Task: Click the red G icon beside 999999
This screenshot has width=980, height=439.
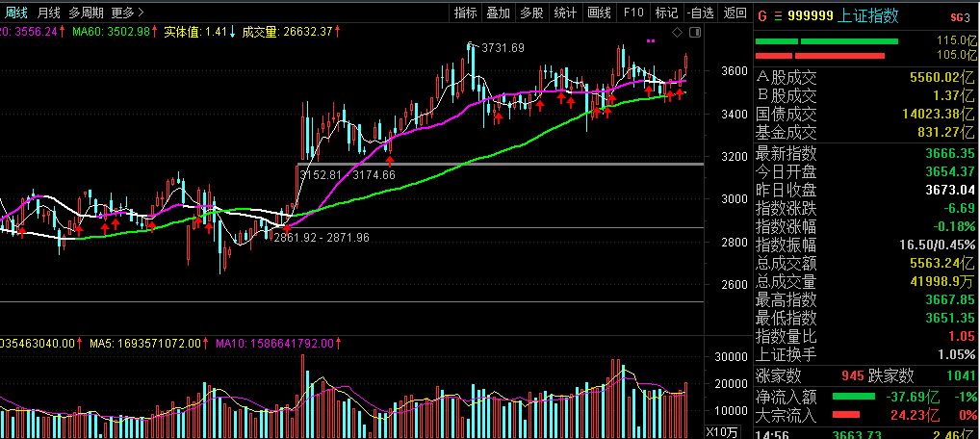Action: [x=762, y=15]
